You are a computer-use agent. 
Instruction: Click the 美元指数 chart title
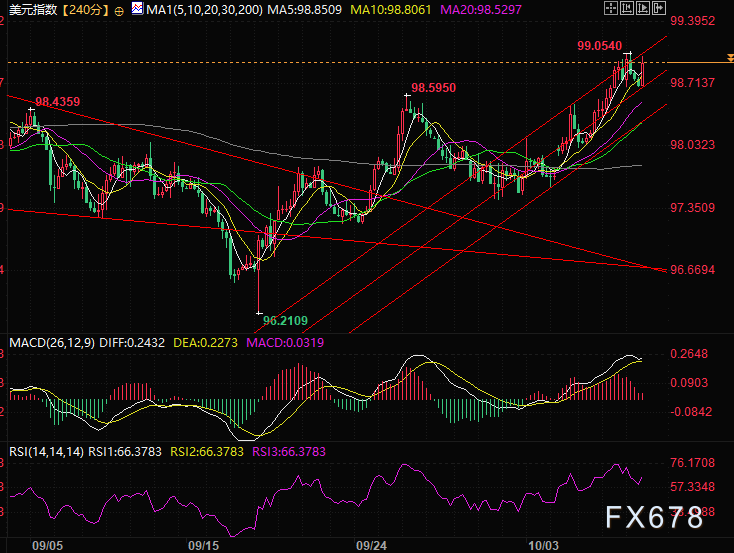point(31,10)
